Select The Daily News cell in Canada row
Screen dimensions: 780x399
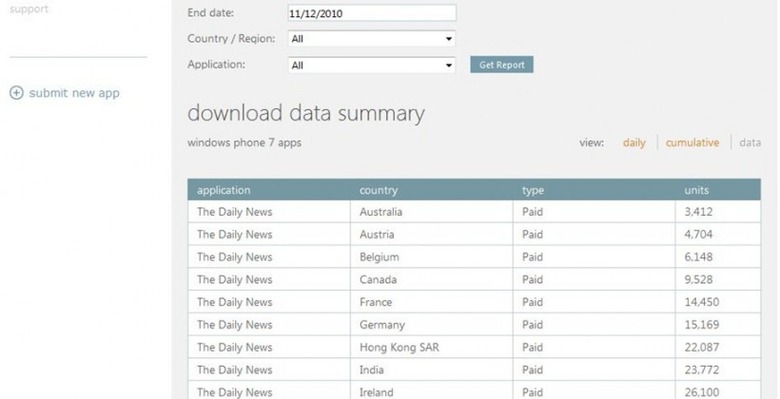pos(269,280)
